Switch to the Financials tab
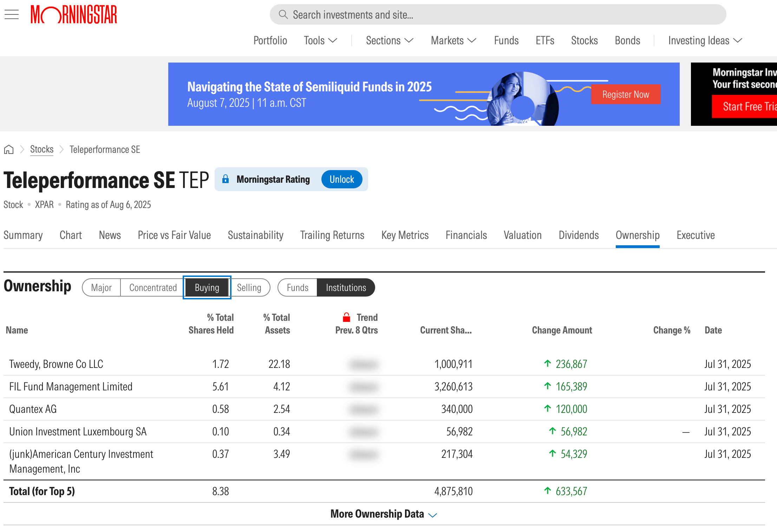This screenshot has width=777, height=532. (466, 235)
